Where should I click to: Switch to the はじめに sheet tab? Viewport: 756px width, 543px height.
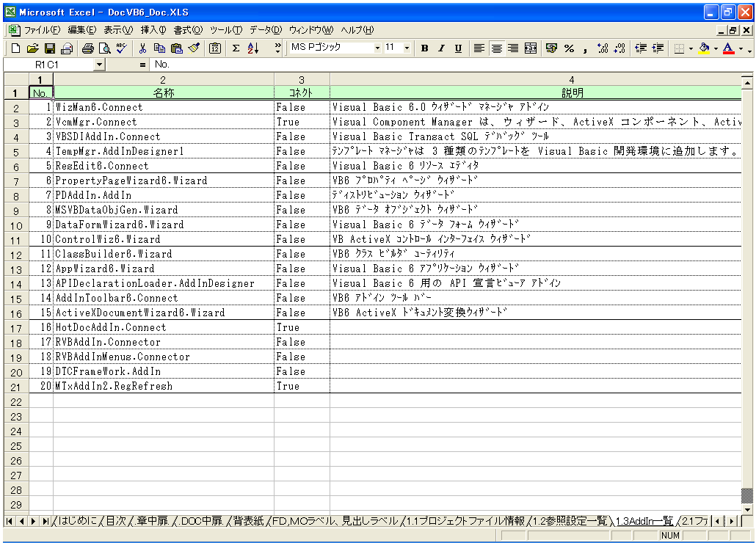tap(78, 521)
